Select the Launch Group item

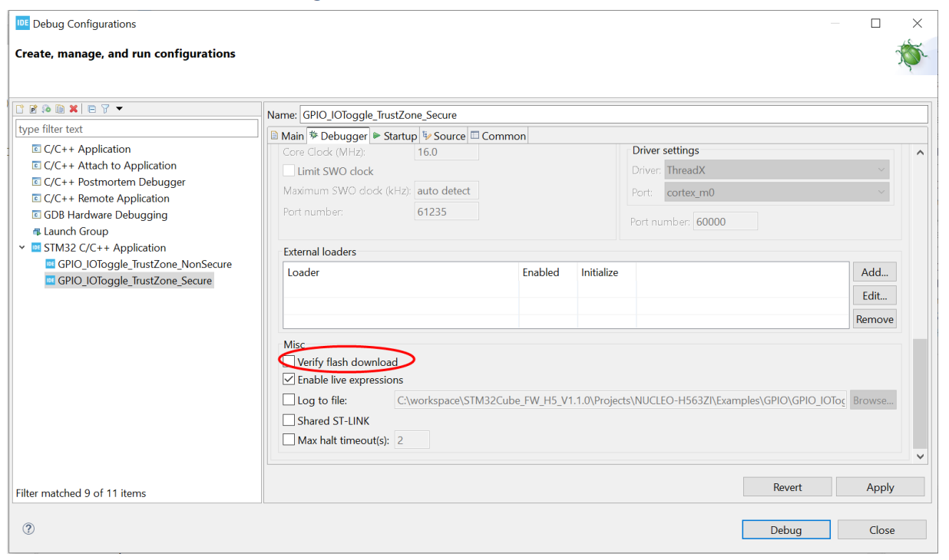(x=70, y=231)
